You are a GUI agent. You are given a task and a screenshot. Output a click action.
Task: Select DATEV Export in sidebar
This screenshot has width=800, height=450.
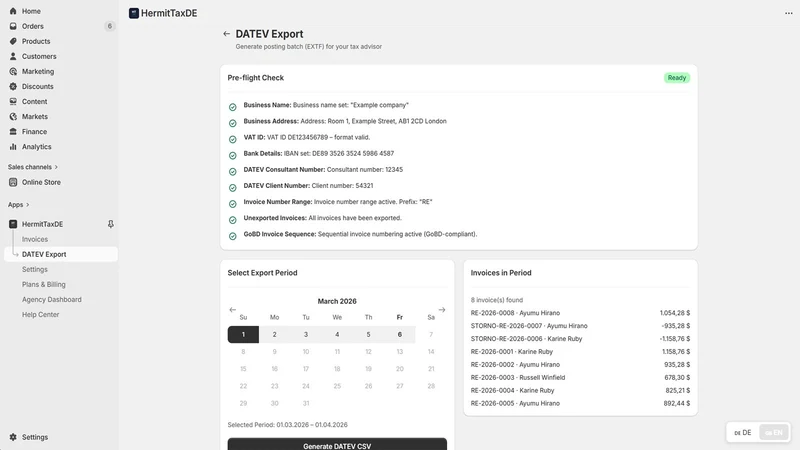point(61,254)
